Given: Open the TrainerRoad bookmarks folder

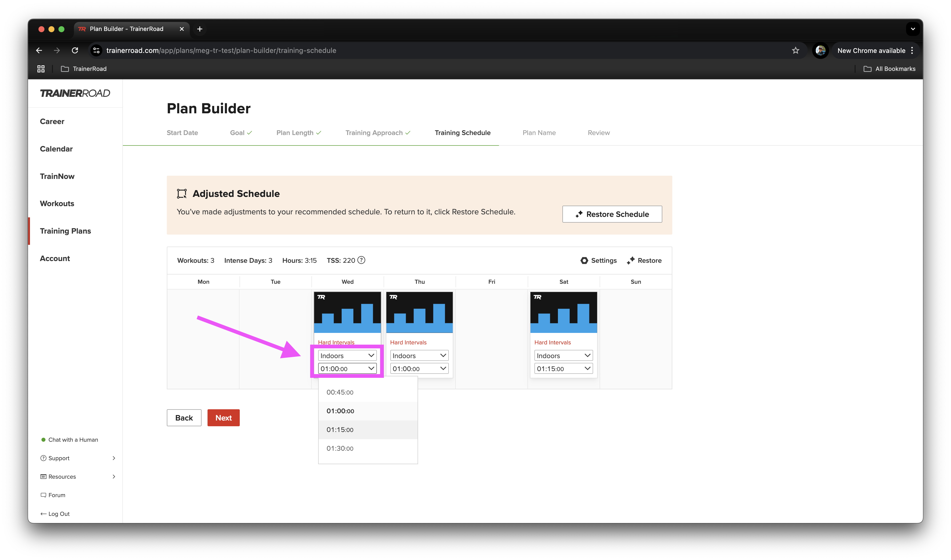Looking at the screenshot, I should coord(84,69).
